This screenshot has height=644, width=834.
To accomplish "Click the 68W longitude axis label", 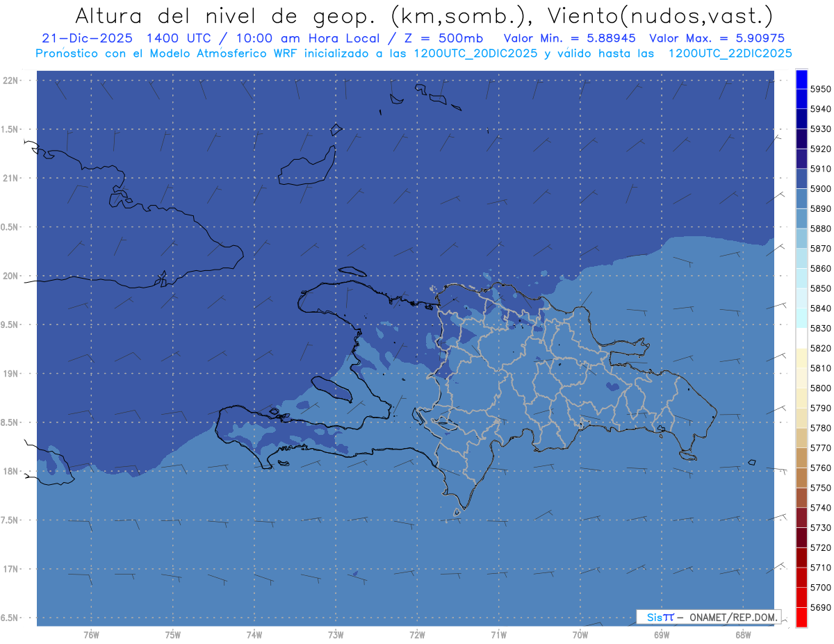I will click(742, 635).
